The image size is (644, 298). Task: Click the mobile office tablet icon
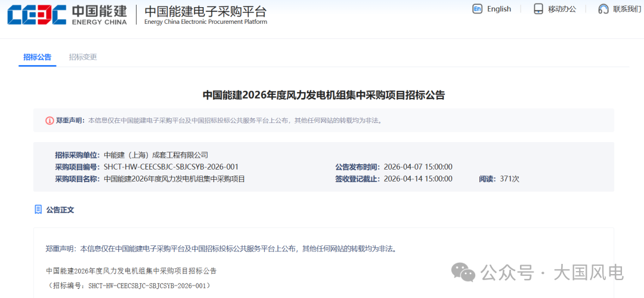[x=538, y=9]
